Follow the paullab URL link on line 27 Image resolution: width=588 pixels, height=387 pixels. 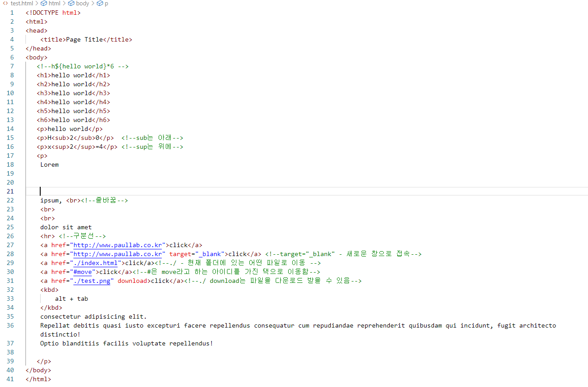coord(118,245)
